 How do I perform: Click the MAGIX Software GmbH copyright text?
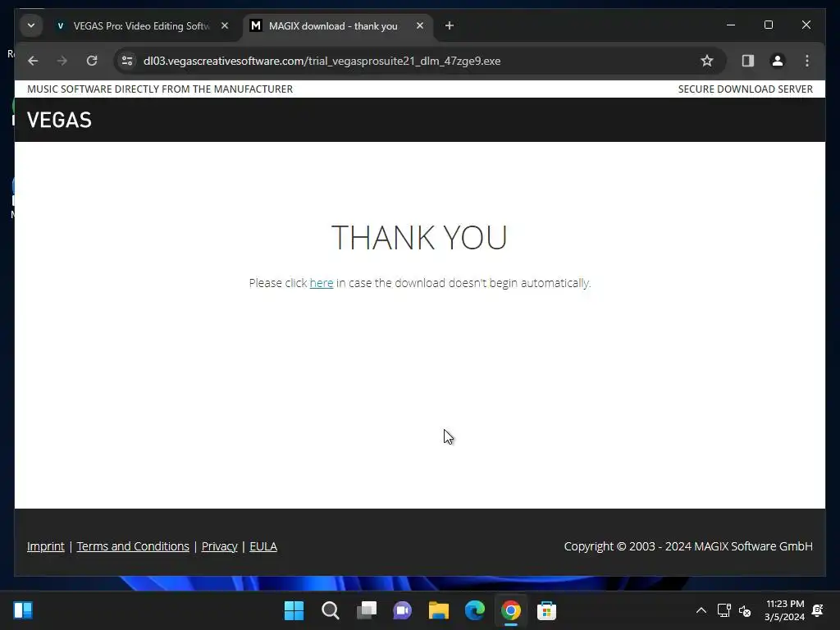pos(688,546)
